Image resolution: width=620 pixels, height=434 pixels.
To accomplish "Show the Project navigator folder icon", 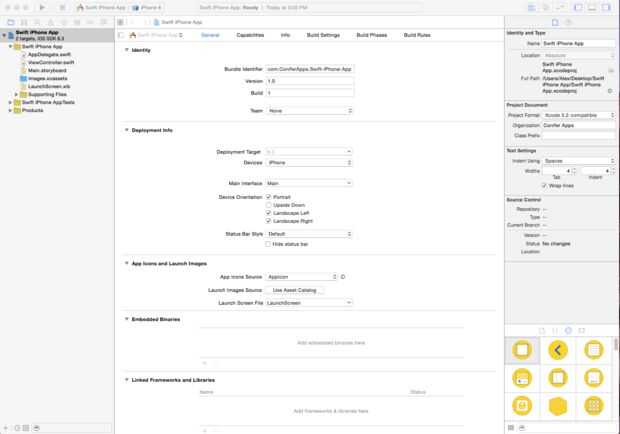I will pos(11,22).
